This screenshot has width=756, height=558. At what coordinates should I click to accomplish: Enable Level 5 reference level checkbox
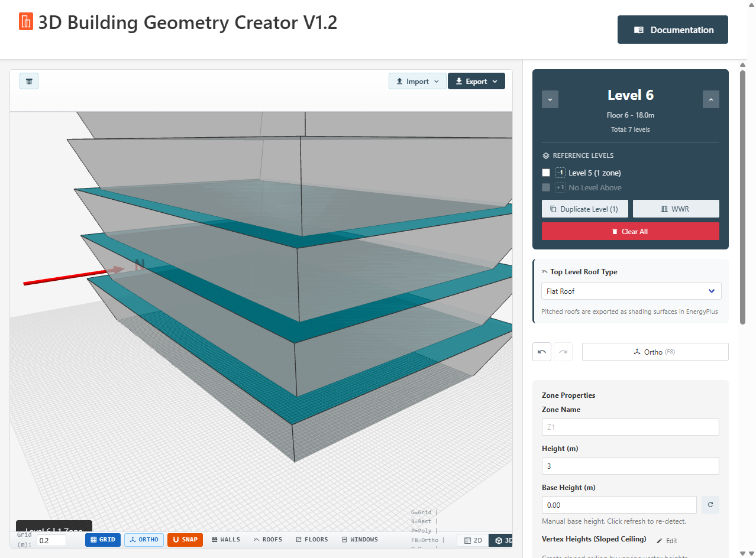tap(546, 173)
